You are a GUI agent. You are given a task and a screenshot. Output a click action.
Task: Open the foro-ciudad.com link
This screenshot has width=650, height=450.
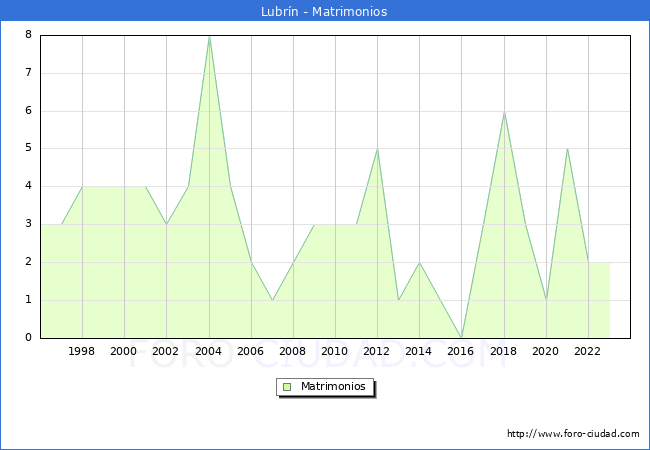pos(573,434)
